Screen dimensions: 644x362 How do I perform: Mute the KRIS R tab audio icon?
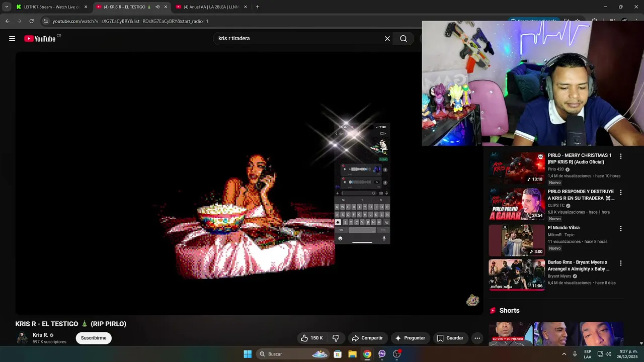click(x=157, y=7)
